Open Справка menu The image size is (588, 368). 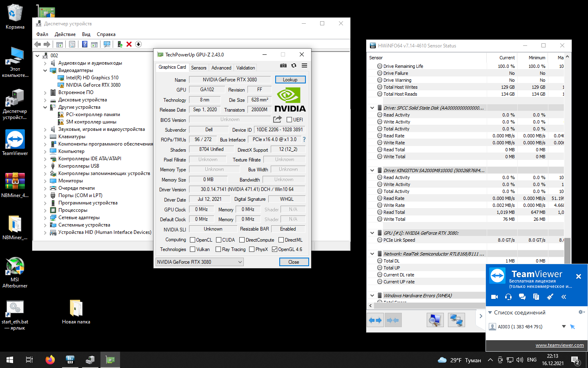pos(106,34)
